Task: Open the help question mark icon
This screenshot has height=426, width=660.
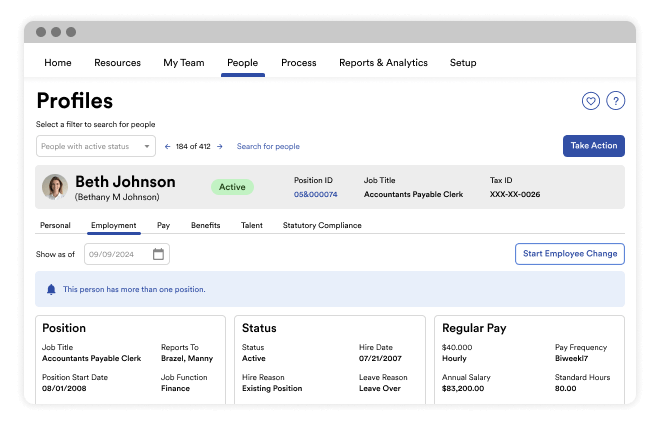Action: 616,100
